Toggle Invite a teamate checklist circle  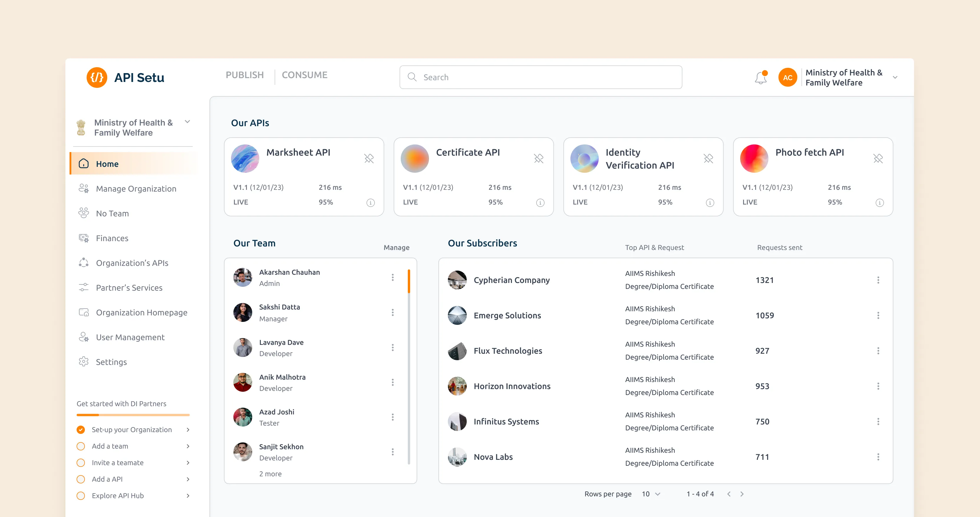pos(81,462)
